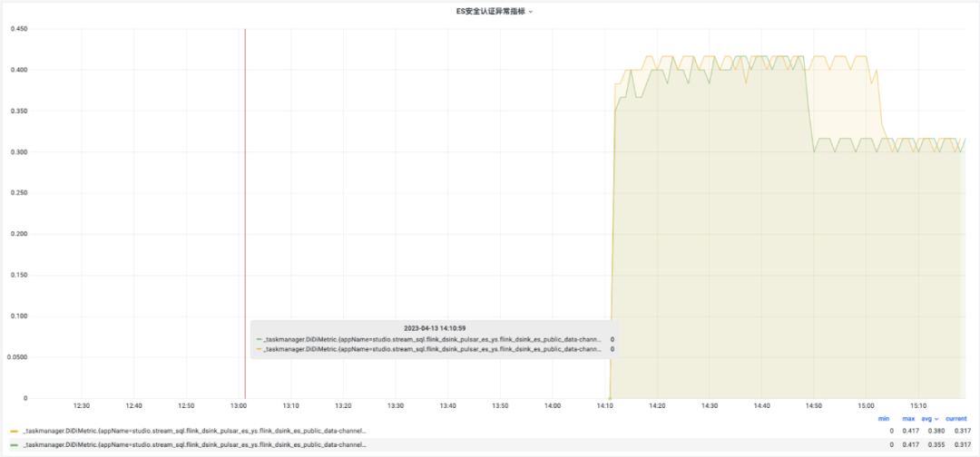
Task: Click the 12:30 time axis label
Action: [82, 406]
